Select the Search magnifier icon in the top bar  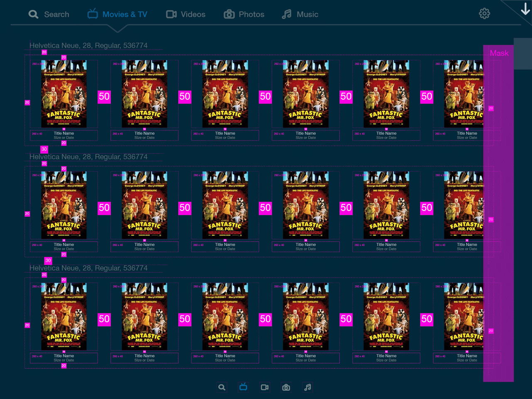pos(33,14)
